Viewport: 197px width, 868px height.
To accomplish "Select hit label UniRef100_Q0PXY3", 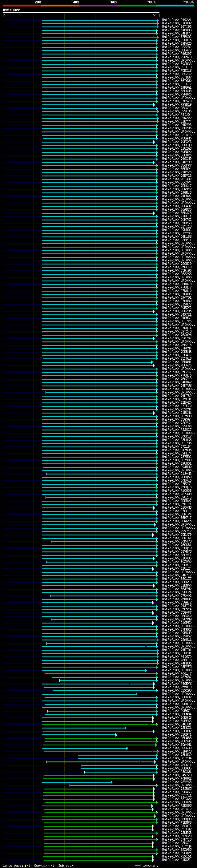I will (176, 142).
